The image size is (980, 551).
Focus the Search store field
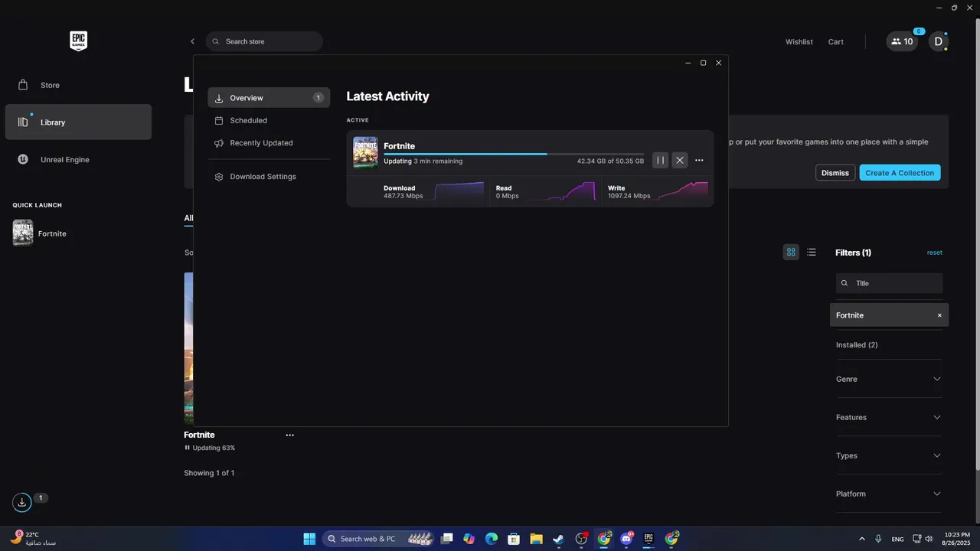click(264, 41)
